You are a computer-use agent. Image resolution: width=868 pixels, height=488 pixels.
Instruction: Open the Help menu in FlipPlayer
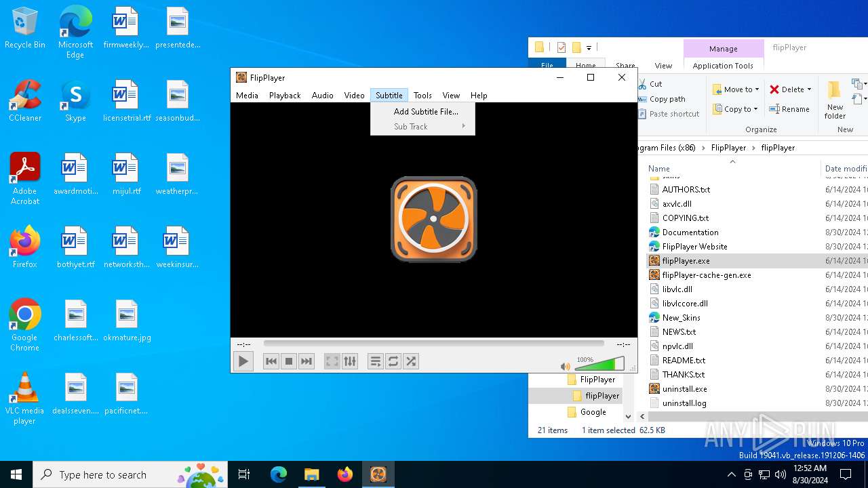click(479, 96)
